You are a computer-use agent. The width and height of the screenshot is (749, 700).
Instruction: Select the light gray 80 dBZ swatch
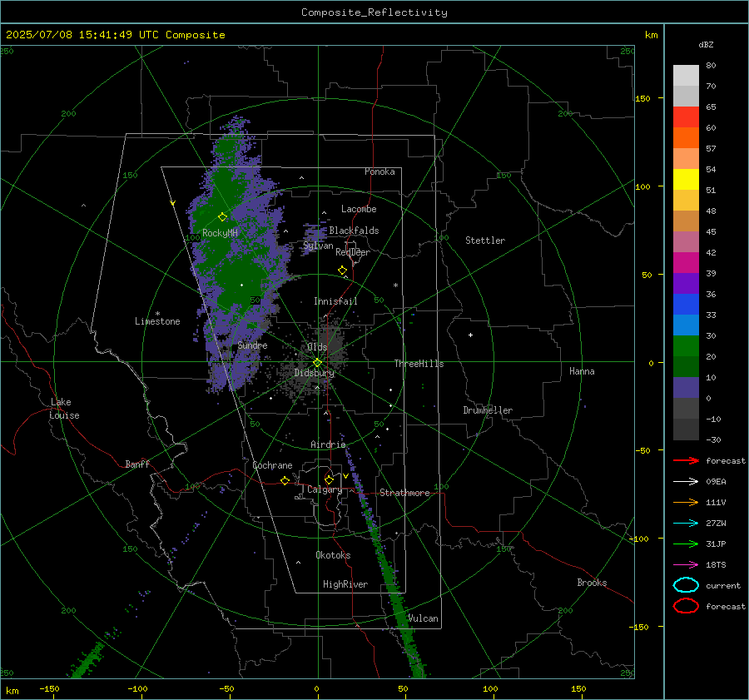pos(686,76)
